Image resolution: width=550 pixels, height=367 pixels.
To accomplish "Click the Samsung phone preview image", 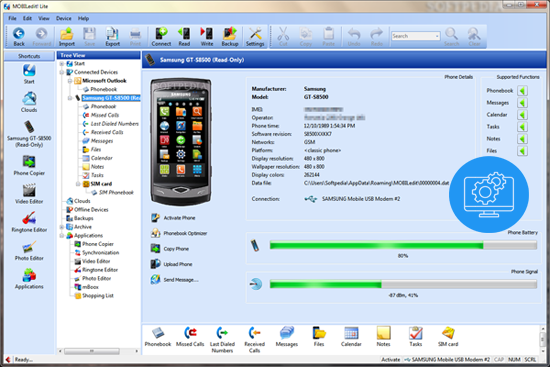I will pyautogui.click(x=181, y=142).
